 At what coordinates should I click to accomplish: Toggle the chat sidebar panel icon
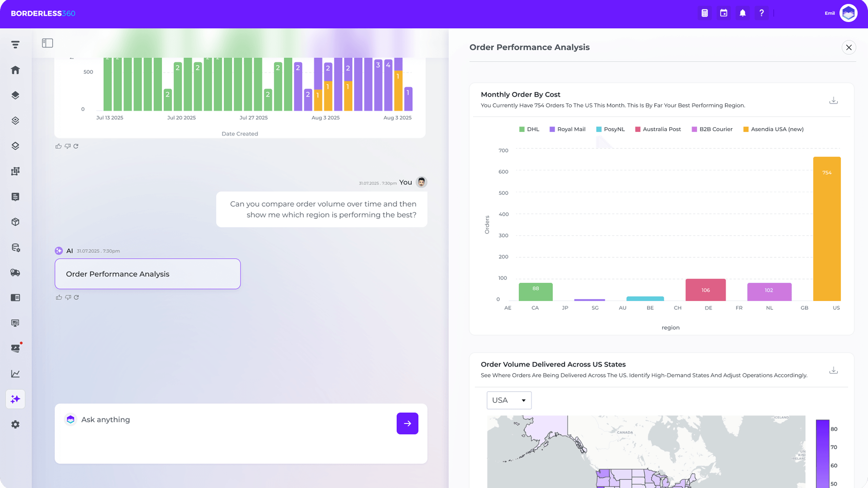coord(47,43)
